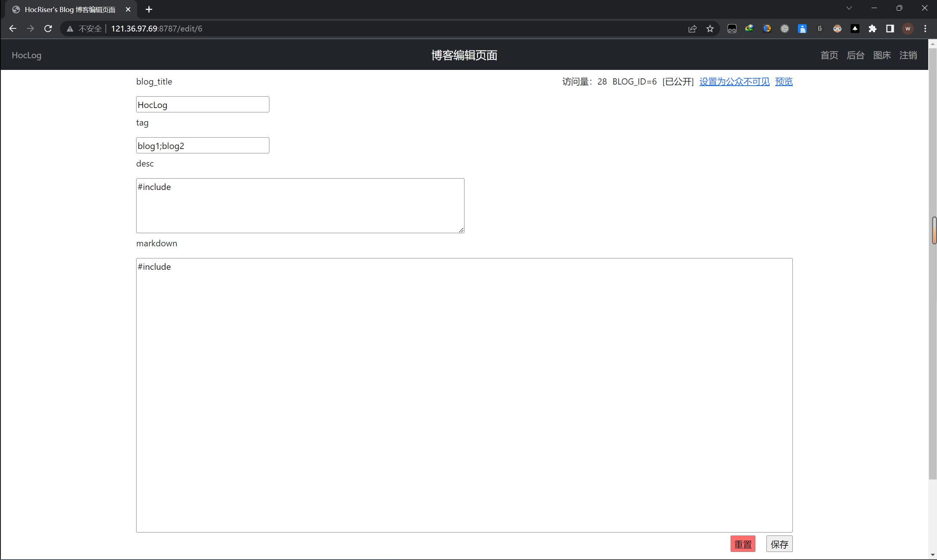The width and height of the screenshot is (937, 560).
Task: Click the share page icon
Action: pyautogui.click(x=692, y=29)
